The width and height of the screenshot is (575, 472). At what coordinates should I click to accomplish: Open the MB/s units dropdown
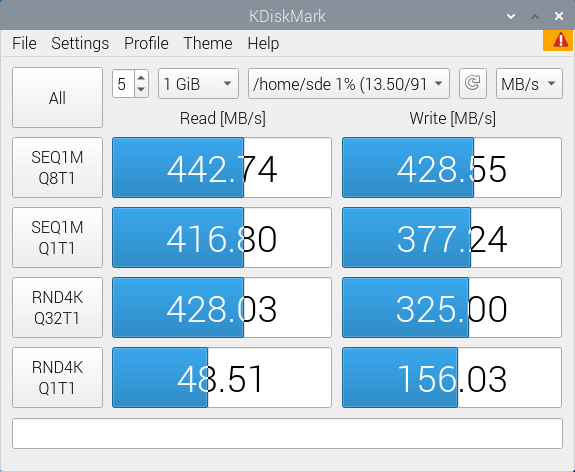coord(529,84)
